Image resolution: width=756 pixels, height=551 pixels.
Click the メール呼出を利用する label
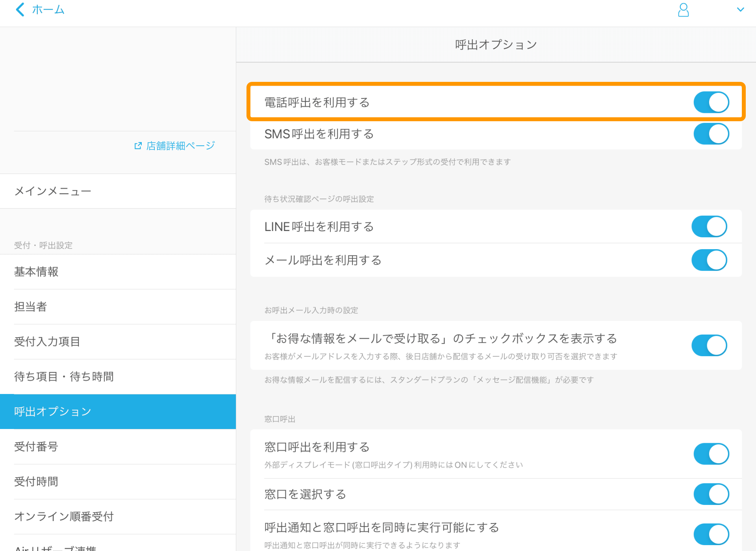click(x=323, y=261)
